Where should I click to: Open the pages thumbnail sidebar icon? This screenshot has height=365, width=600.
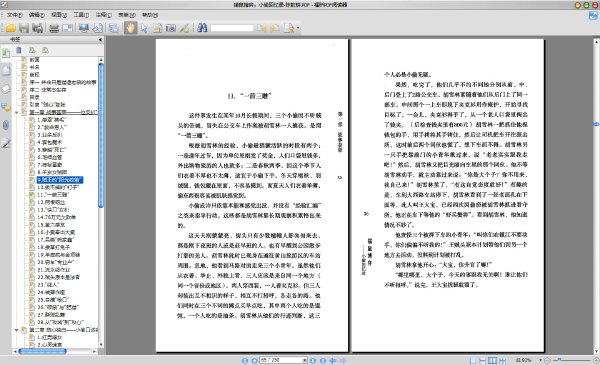tap(6, 70)
